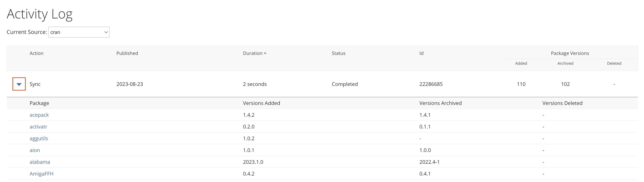Open the AmigaFFH package link
The width and height of the screenshot is (644, 182).
coord(41,174)
